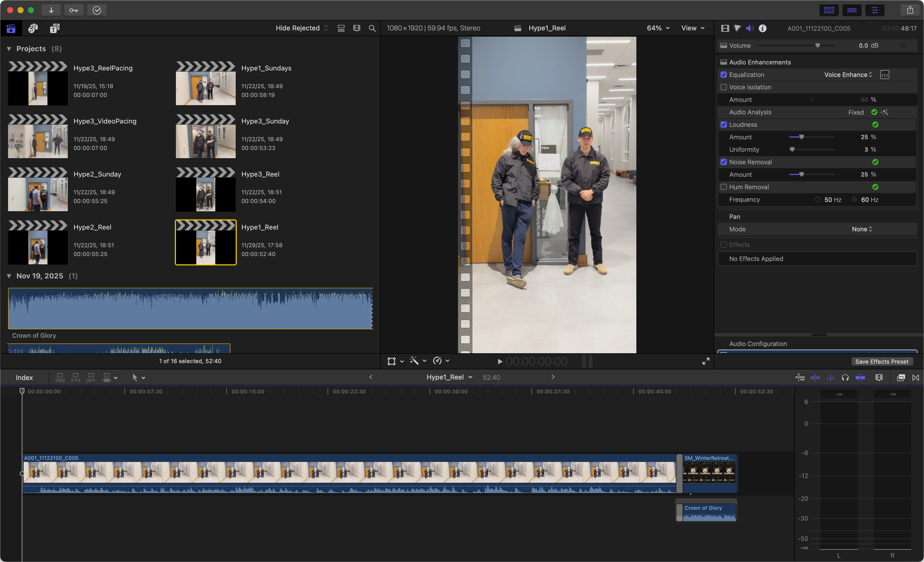Collapse the Projects section disclosure triangle
924x562 pixels.
tap(9, 48)
